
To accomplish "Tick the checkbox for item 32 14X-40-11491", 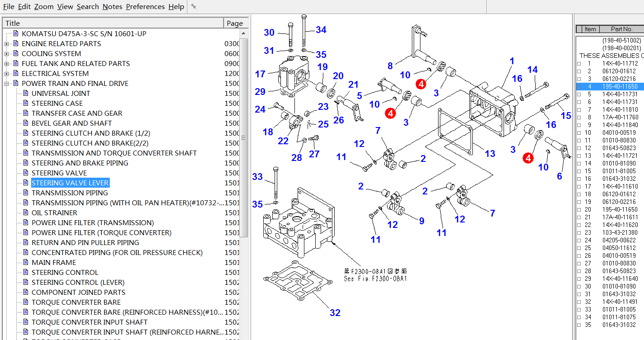I will [x=579, y=302].
